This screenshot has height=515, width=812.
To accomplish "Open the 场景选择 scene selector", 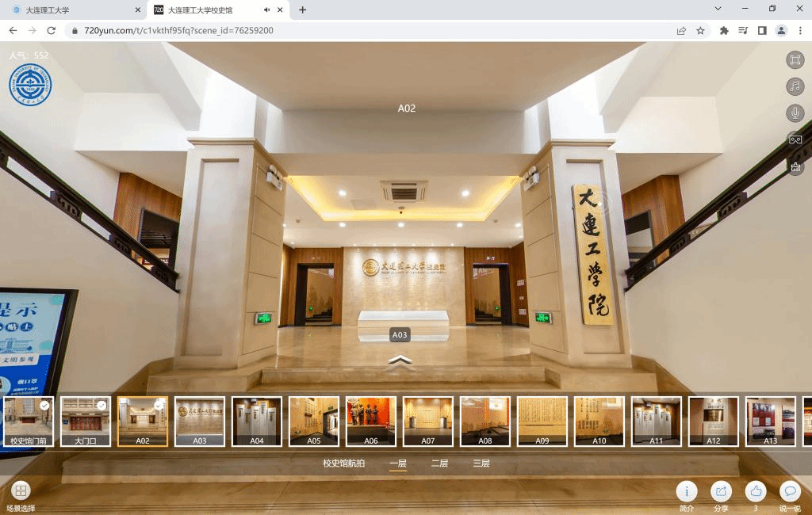I will click(x=21, y=491).
